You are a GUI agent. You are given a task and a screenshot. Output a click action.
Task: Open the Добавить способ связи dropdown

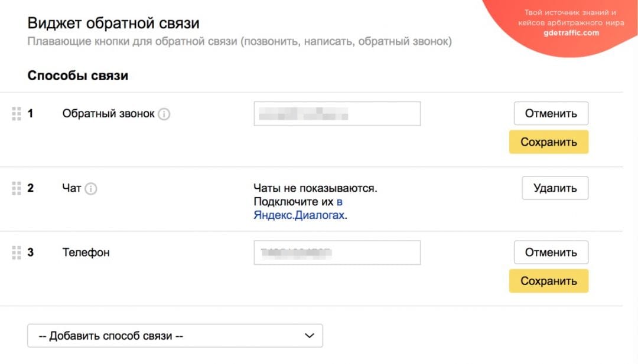point(174,335)
